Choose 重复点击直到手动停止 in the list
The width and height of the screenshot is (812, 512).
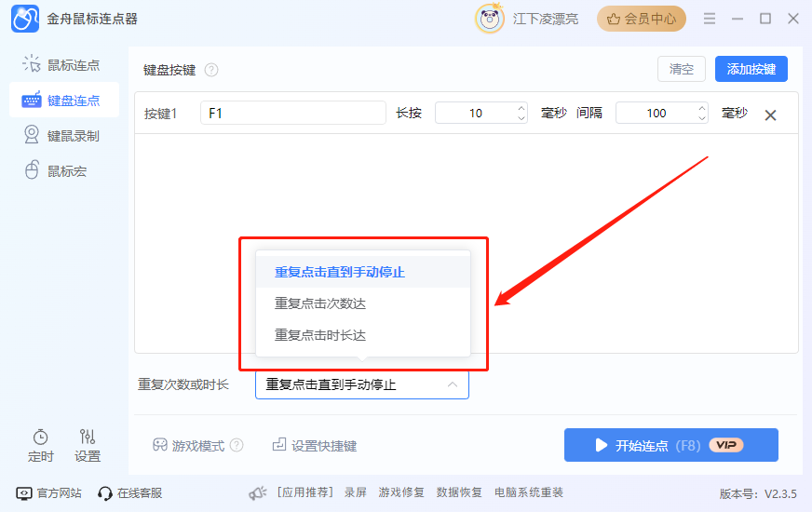[363, 272]
